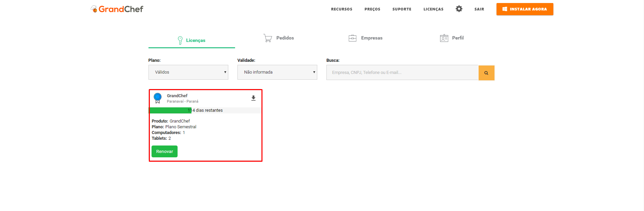Focus the Busca search input field
Viewport: 644px width, 211px height.
[x=402, y=73]
